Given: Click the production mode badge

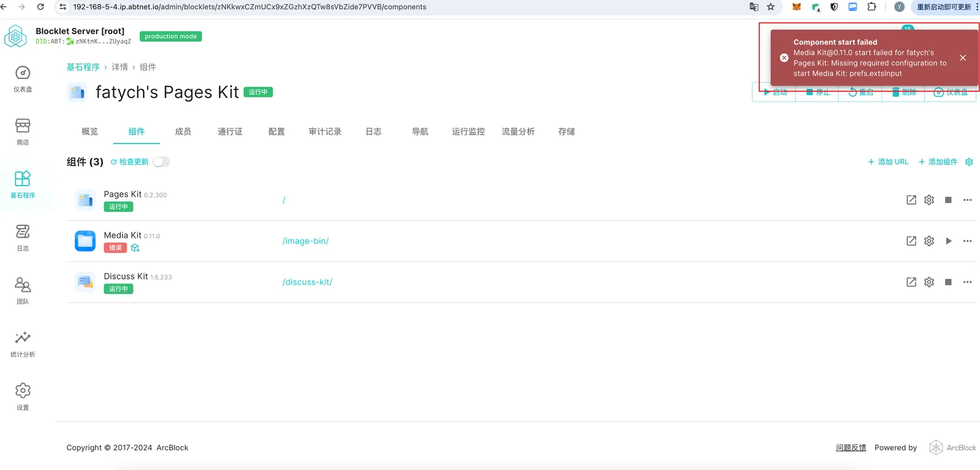Looking at the screenshot, I should (x=171, y=36).
